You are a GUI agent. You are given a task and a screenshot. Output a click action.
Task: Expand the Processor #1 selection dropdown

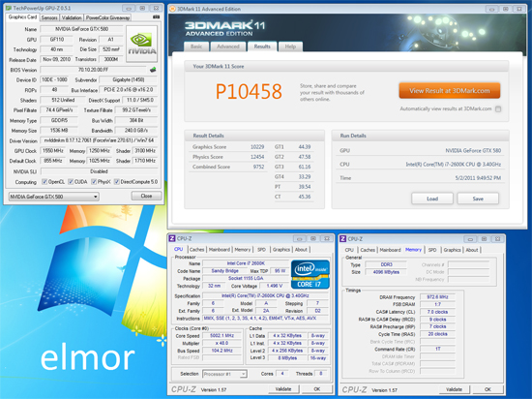(224, 374)
